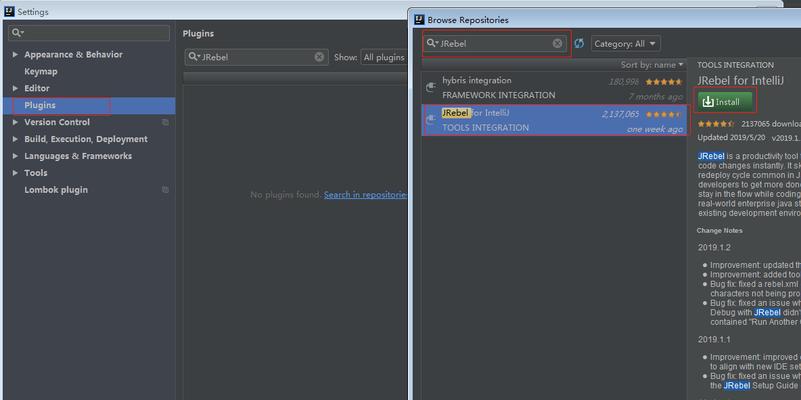This screenshot has height=400, width=801.
Task: Click the Change Notes heading
Action: pos(720,230)
